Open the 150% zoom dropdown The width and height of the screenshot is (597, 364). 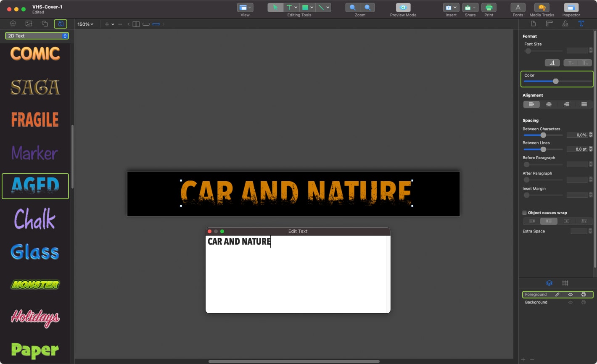pos(85,24)
